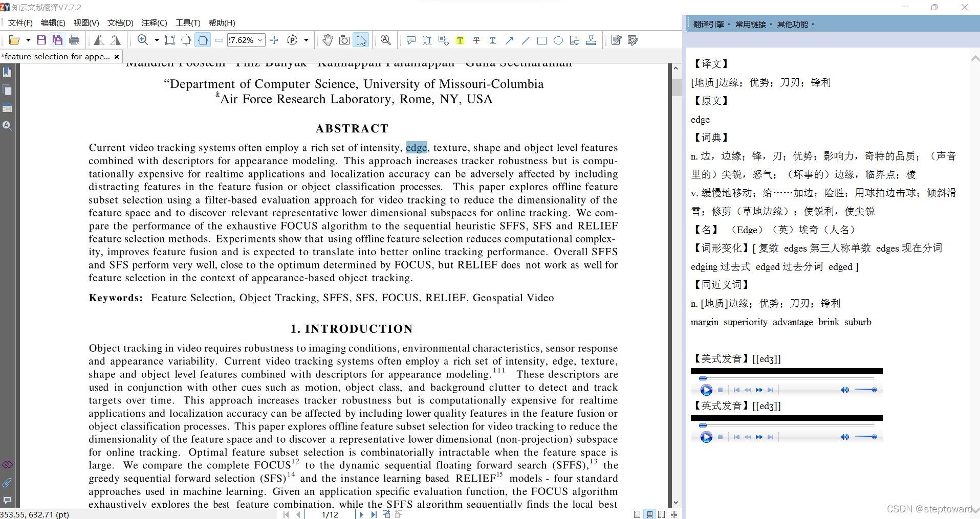Open the 视图(V) menu
The height and width of the screenshot is (519, 980).
click(86, 23)
